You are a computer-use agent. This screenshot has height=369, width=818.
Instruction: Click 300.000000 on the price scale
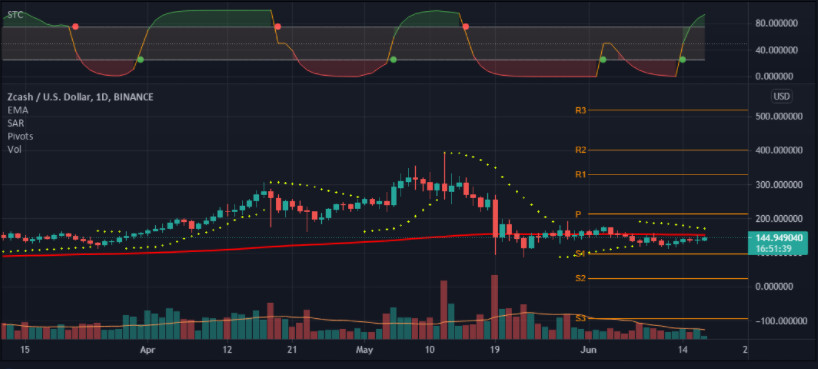pyautogui.click(x=778, y=185)
